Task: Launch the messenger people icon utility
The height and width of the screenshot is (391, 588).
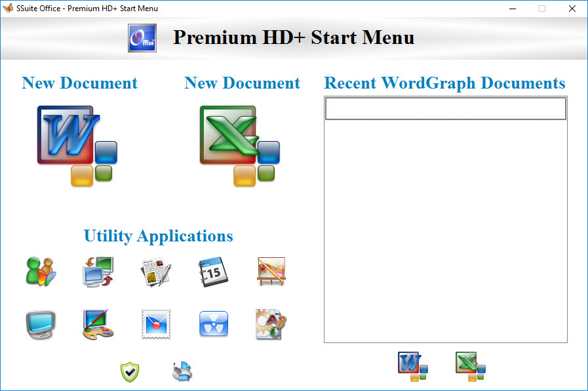Action: click(41, 272)
